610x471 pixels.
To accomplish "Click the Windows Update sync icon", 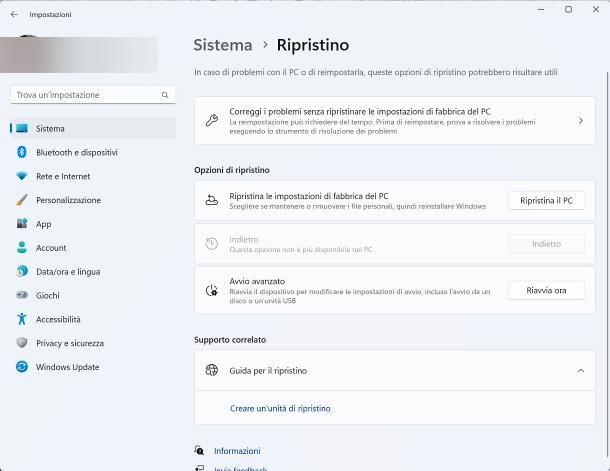I will tap(22, 367).
